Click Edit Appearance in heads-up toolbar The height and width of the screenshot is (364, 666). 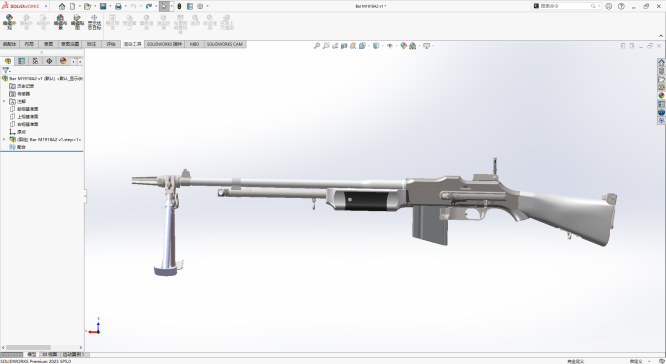tap(404, 46)
